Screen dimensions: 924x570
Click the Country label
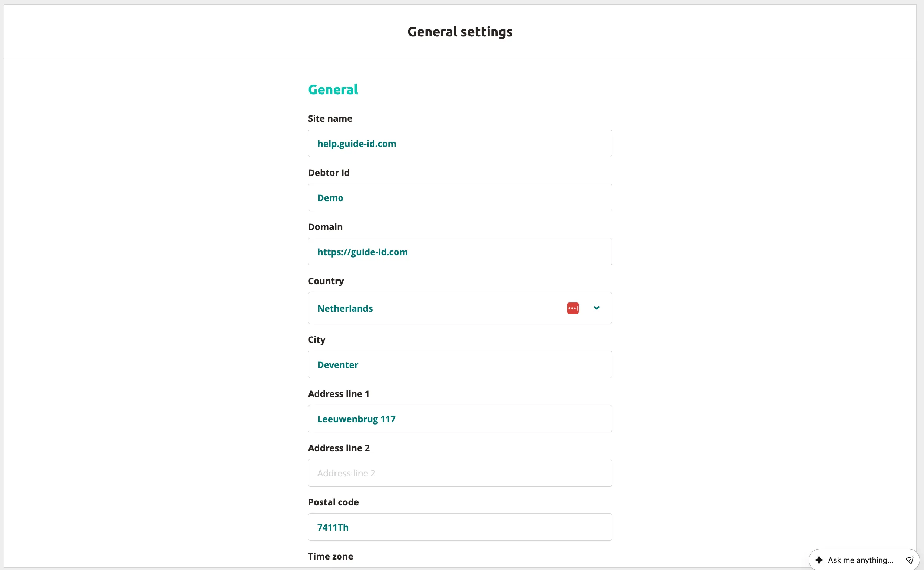point(326,281)
